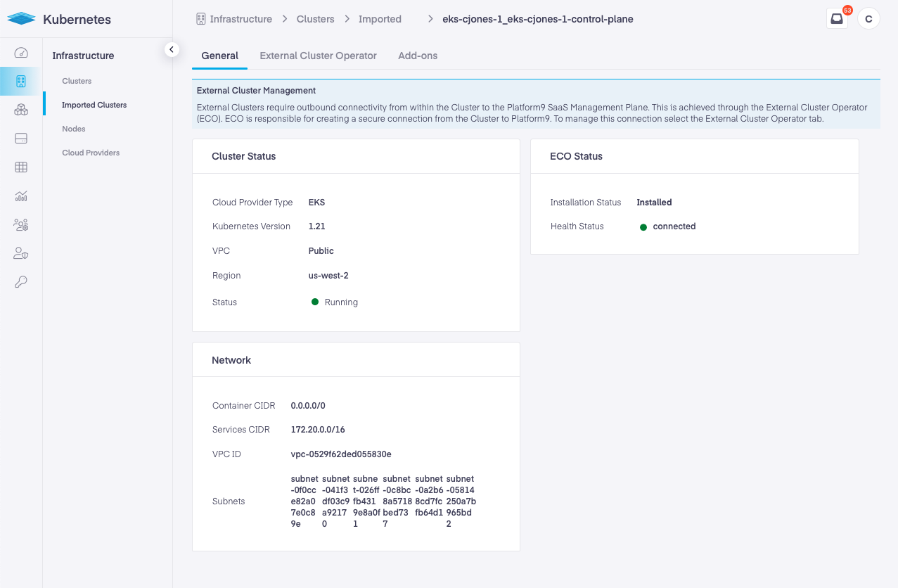The width and height of the screenshot is (898, 588).
Task: Click the Platform9 Kubernetes logo
Action: click(x=59, y=19)
